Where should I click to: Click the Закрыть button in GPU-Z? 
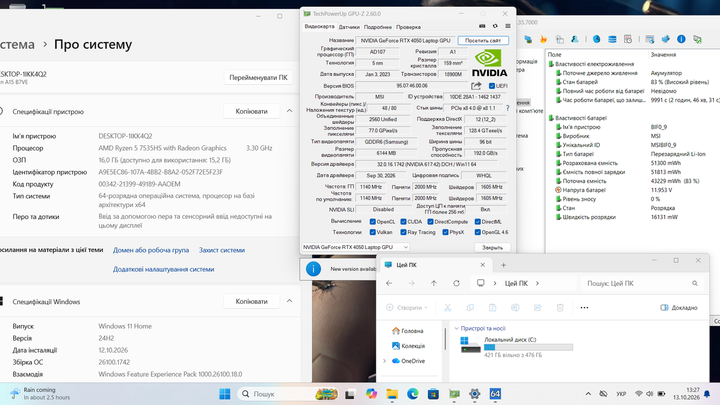(492, 248)
